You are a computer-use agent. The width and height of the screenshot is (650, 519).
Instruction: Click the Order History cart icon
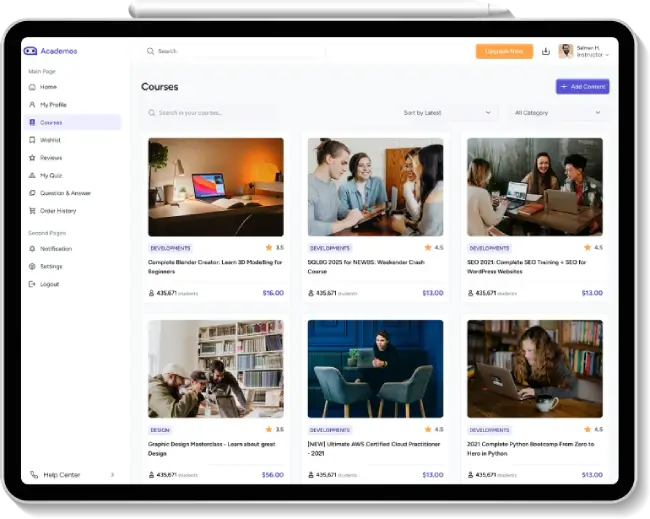(x=32, y=211)
